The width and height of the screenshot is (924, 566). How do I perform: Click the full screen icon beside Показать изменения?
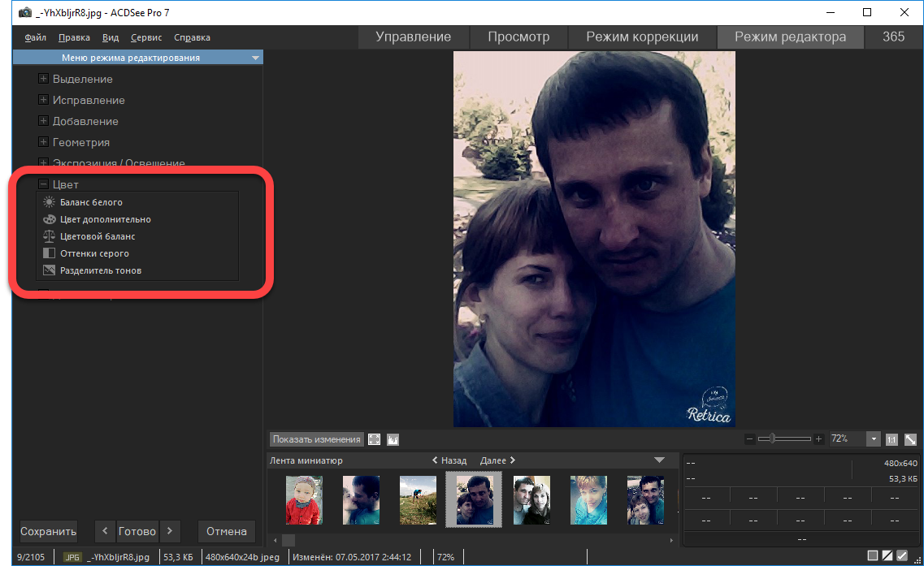pos(375,439)
